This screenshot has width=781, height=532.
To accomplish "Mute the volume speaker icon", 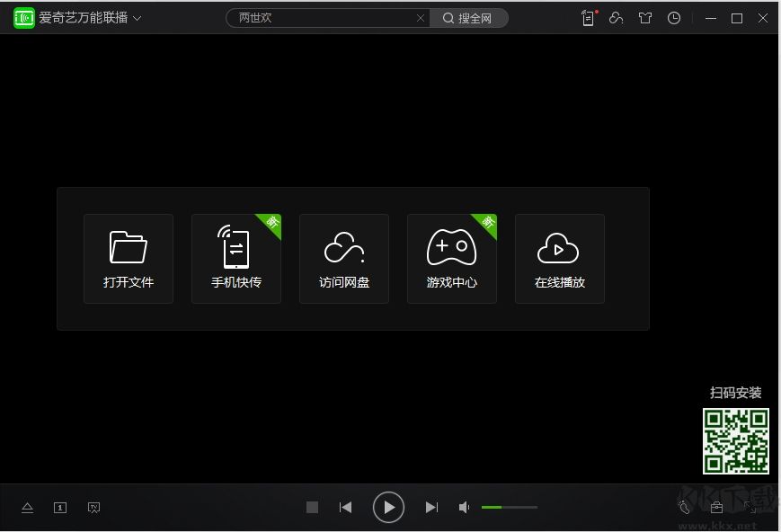I will click(464, 507).
